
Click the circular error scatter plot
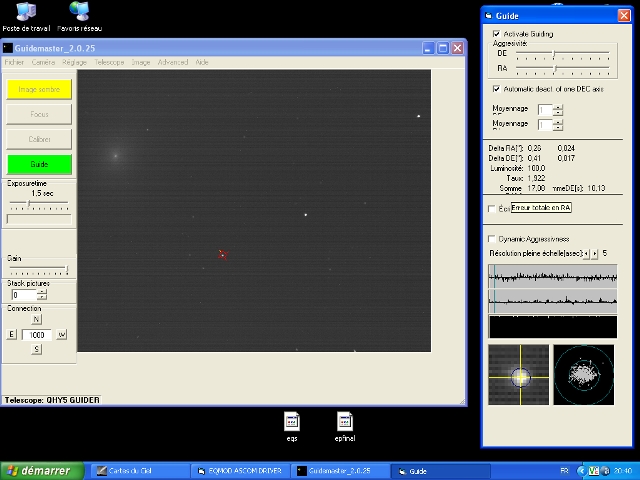click(x=584, y=375)
